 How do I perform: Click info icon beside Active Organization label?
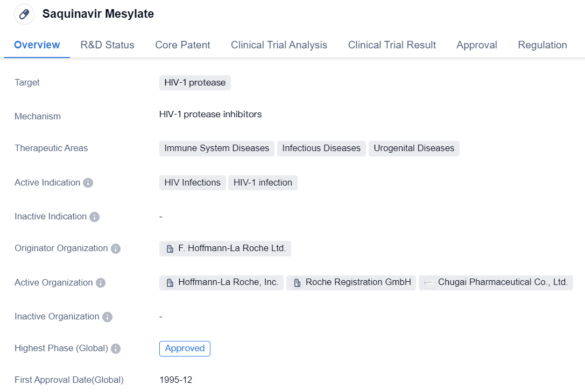pos(101,283)
